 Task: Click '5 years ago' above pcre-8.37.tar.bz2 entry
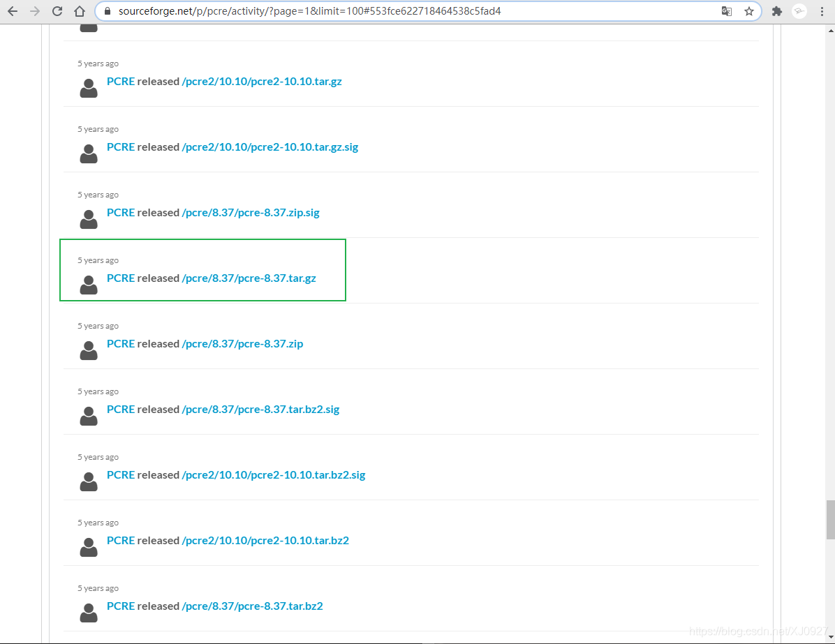click(x=98, y=588)
